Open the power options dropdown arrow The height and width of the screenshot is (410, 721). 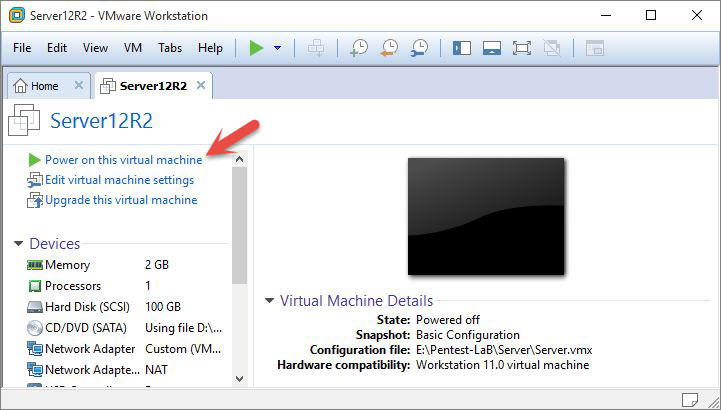point(277,48)
